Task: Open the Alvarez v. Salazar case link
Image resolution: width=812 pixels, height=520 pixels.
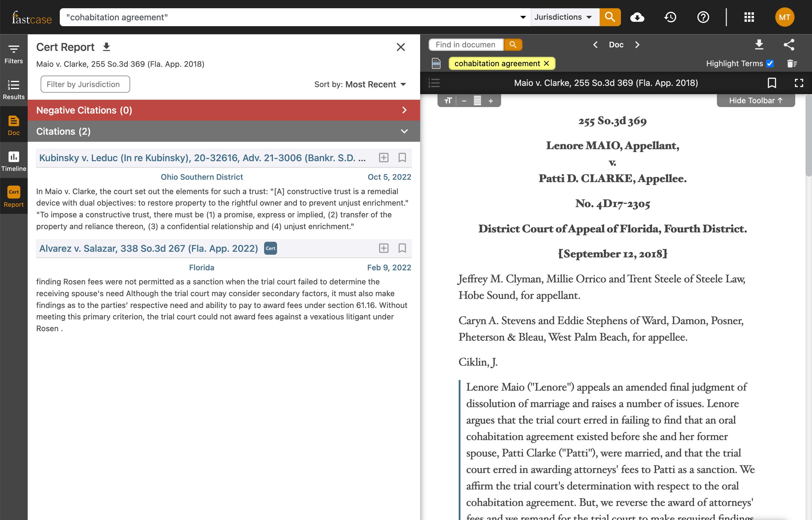Action: pyautogui.click(x=148, y=249)
